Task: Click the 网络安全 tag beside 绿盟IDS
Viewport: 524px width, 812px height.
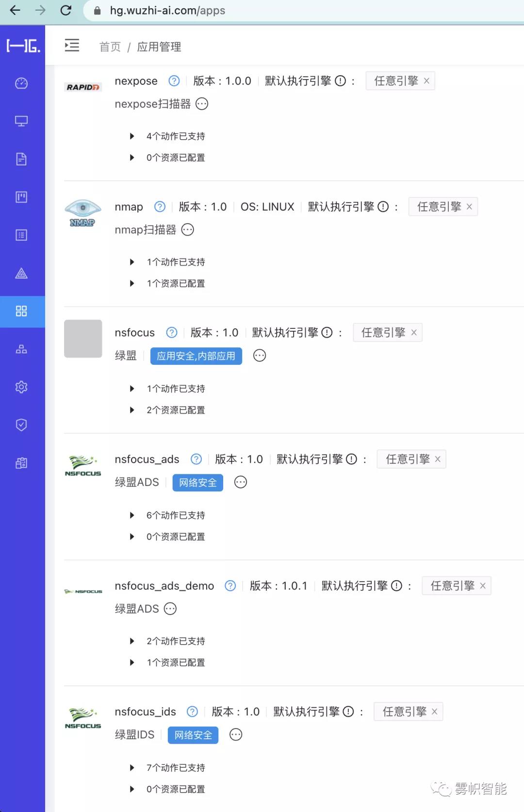Action: tap(193, 735)
